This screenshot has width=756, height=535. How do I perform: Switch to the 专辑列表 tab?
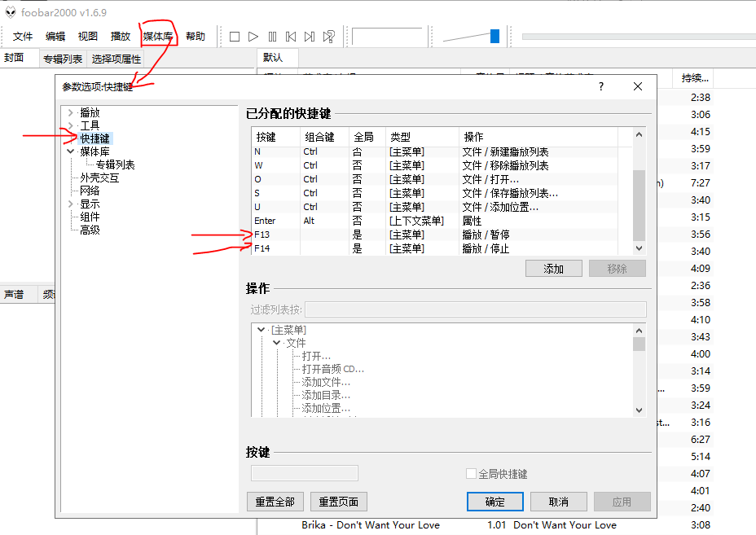point(63,59)
